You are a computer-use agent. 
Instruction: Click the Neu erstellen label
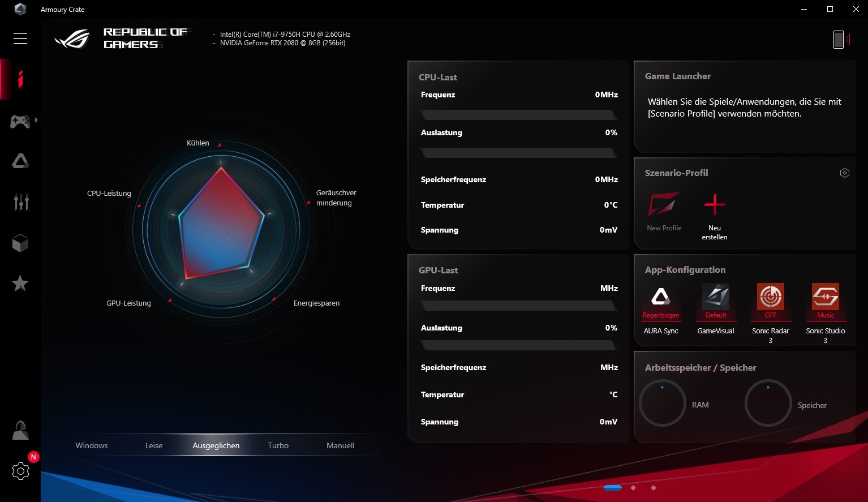click(x=715, y=233)
